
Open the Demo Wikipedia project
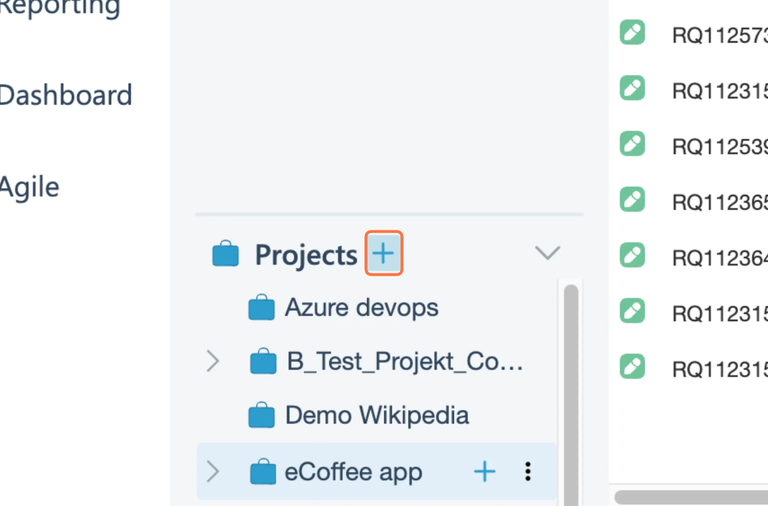click(x=376, y=415)
